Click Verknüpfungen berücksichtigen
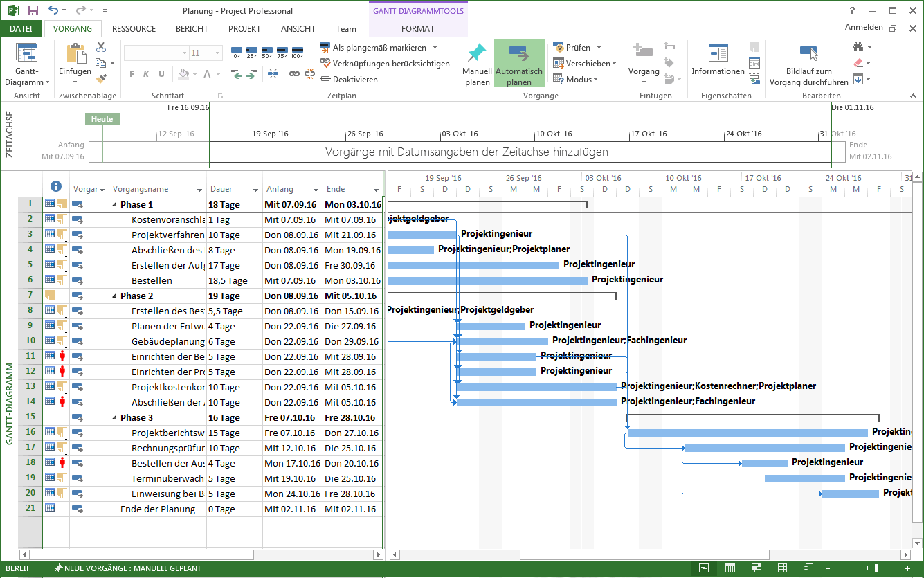Image resolution: width=924 pixels, height=578 pixels. coord(385,64)
